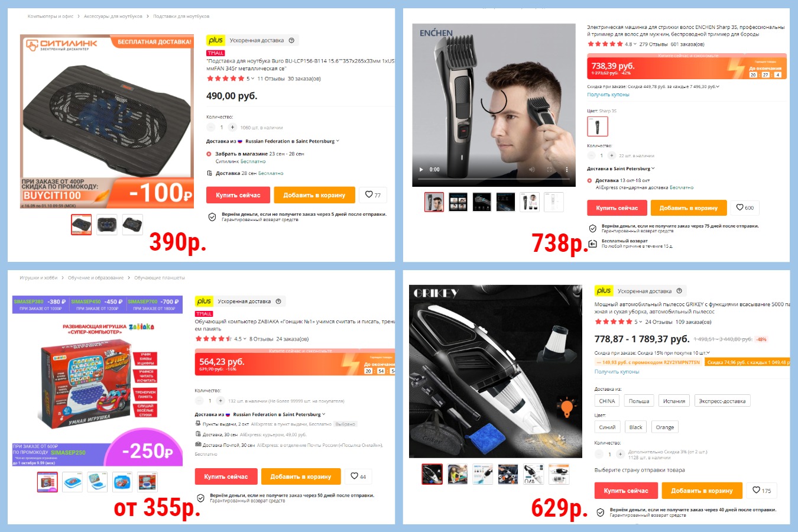798x532 pixels.
Task: Select Orange color option for vacuum
Action: click(664, 427)
